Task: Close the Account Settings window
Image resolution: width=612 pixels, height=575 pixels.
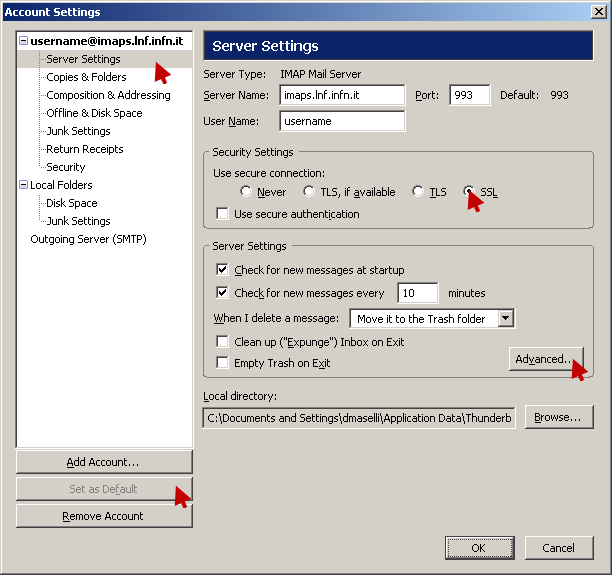Action: point(598,12)
